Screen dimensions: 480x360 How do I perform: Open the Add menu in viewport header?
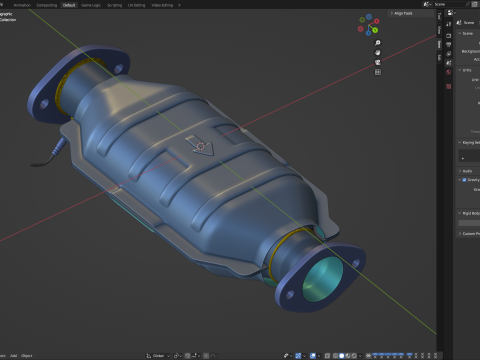coord(14,356)
